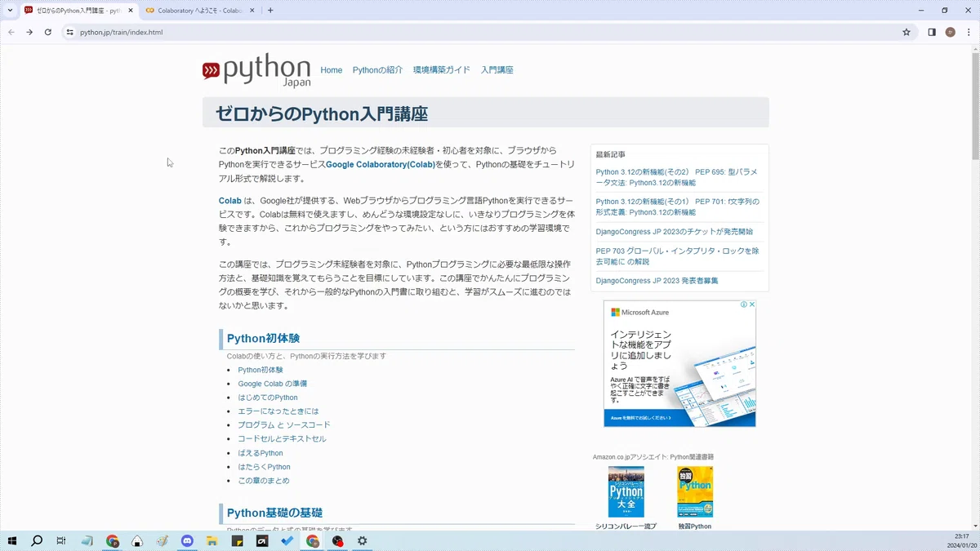Open the blue checkmark To Do taskbar icon
Image resolution: width=980 pixels, height=551 pixels.
(287, 540)
